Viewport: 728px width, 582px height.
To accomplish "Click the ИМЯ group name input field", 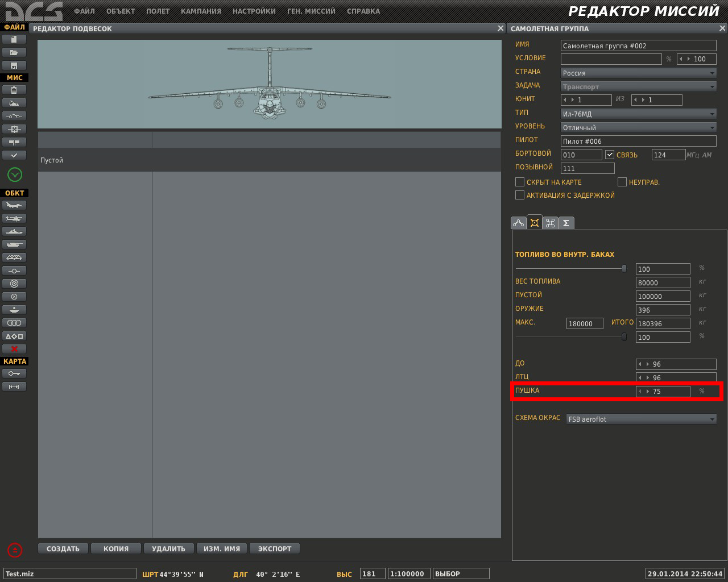I will click(x=639, y=45).
